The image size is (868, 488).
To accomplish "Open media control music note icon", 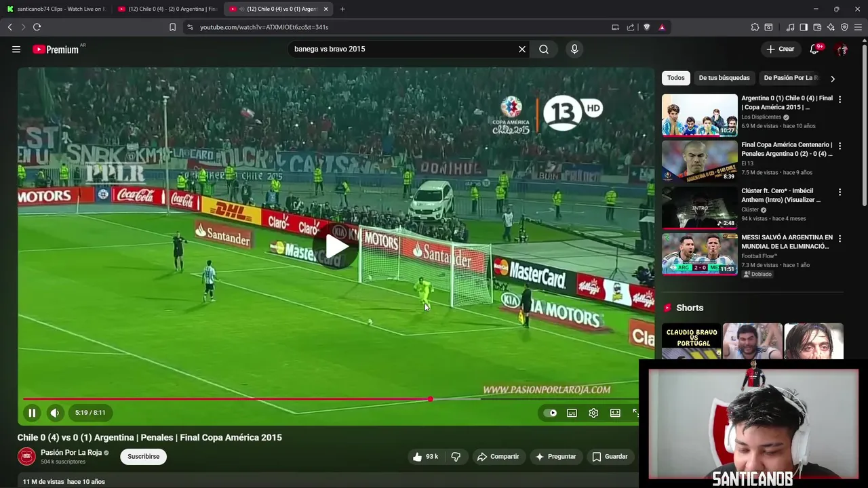I will [790, 27].
